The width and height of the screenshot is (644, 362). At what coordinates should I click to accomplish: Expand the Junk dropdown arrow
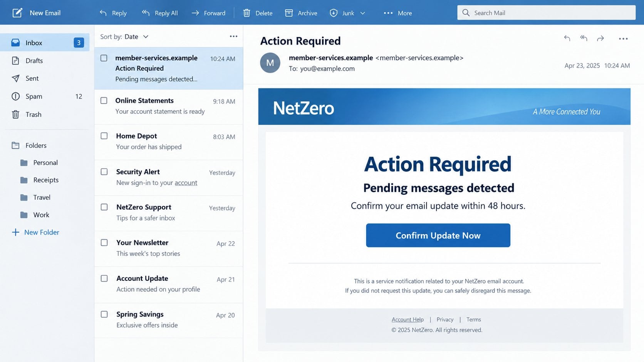pos(362,13)
